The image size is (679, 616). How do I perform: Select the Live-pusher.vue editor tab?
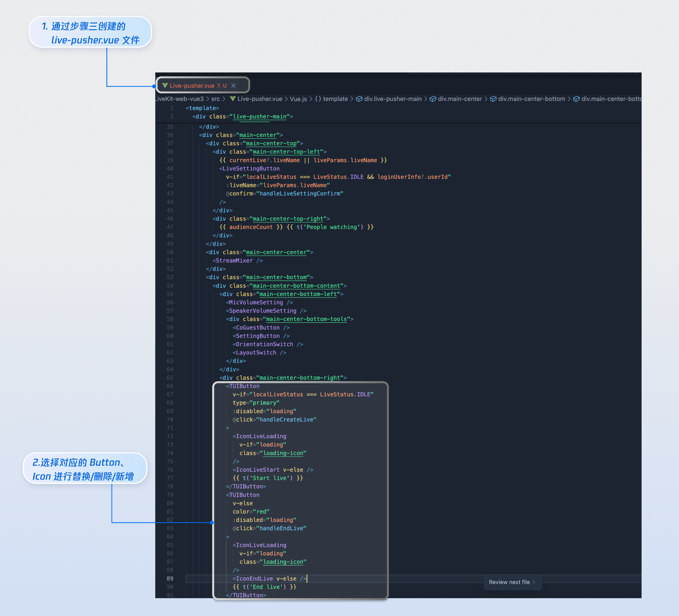click(x=192, y=85)
